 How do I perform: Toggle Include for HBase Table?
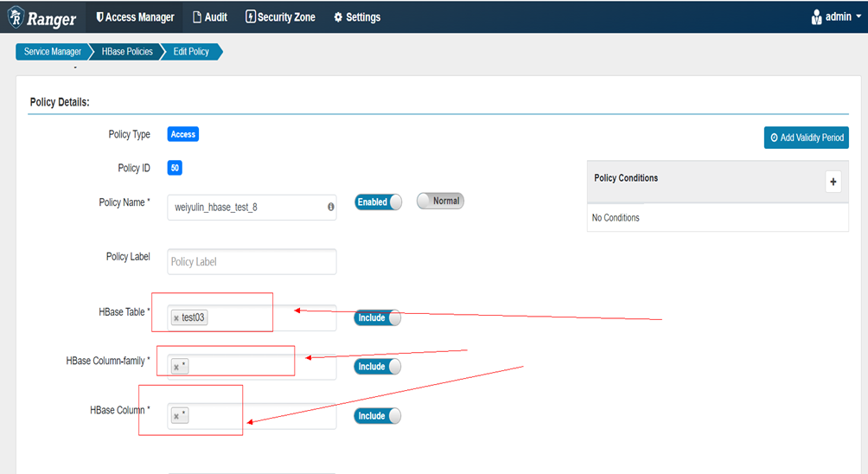coord(377,317)
